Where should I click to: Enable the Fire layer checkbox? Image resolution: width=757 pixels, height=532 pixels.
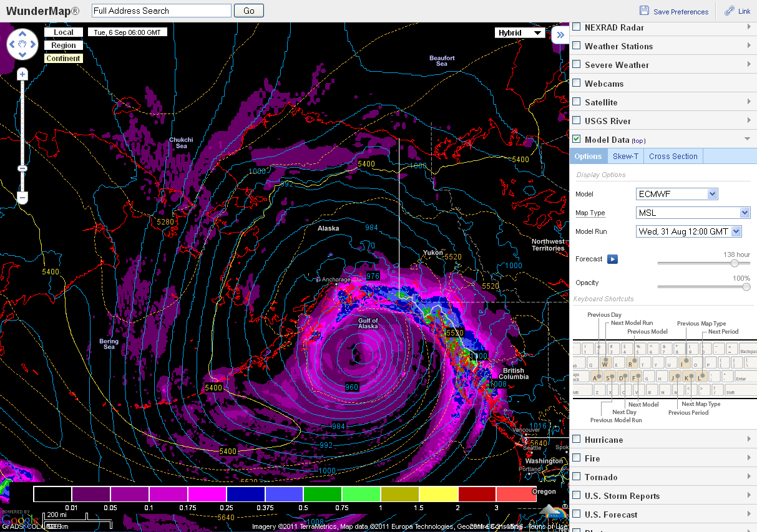click(x=577, y=458)
